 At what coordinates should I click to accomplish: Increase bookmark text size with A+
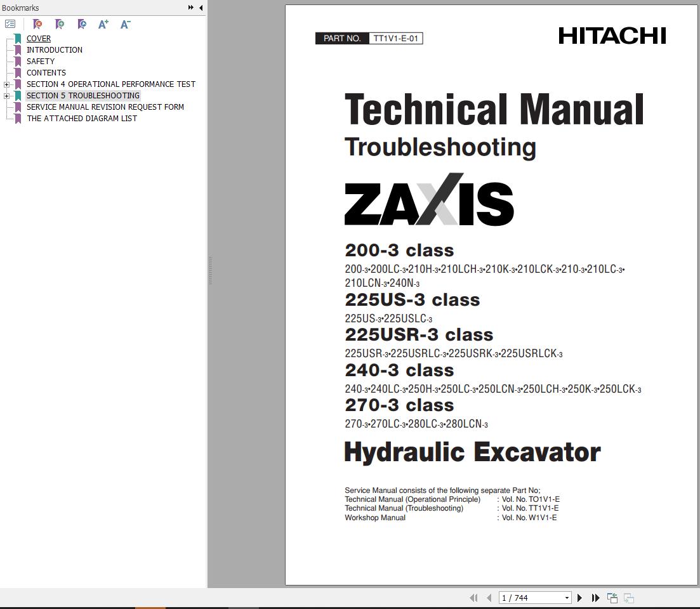click(103, 24)
